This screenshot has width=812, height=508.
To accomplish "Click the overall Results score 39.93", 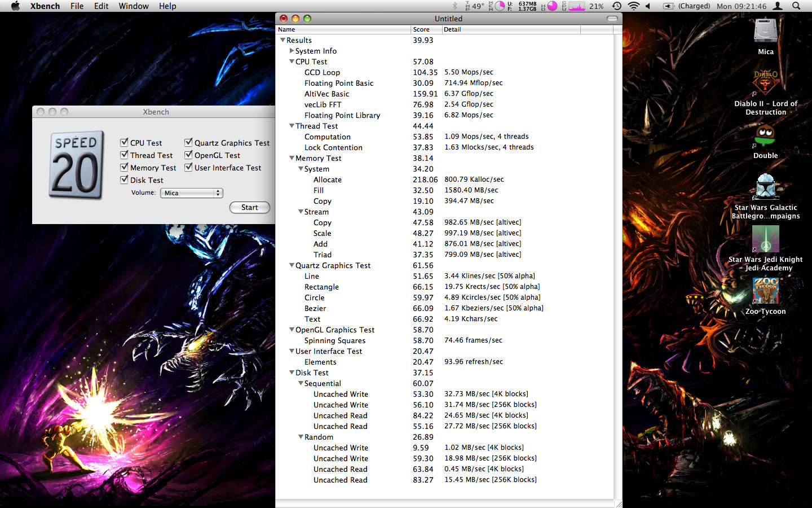I will [423, 40].
